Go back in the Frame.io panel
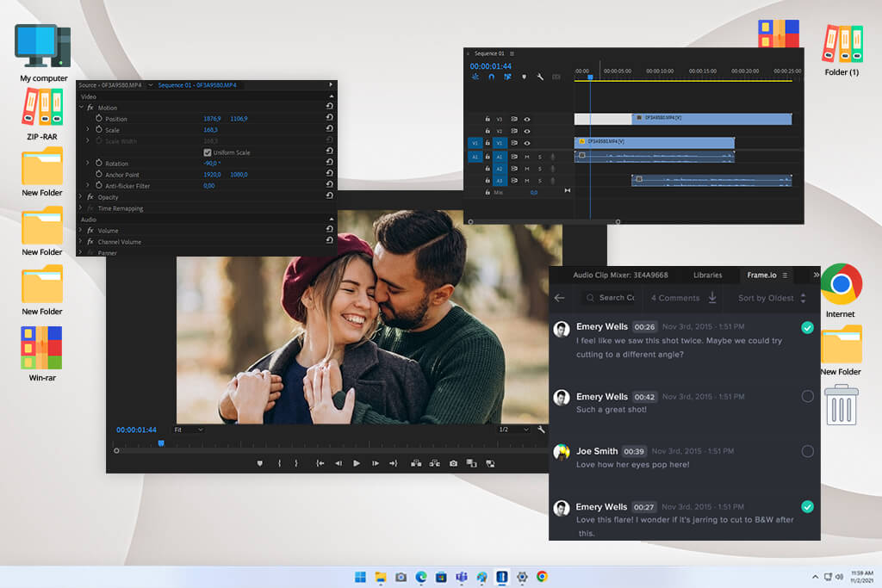Viewport: 882px width, 588px height. (x=559, y=298)
